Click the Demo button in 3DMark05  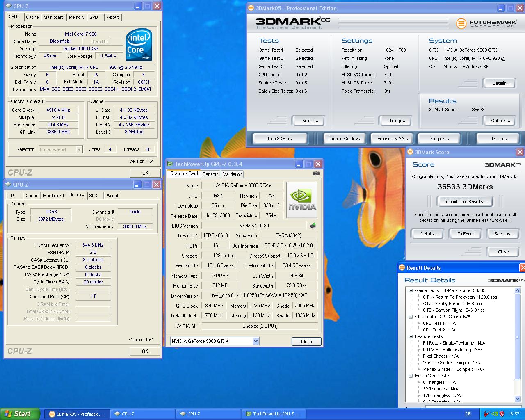click(499, 139)
